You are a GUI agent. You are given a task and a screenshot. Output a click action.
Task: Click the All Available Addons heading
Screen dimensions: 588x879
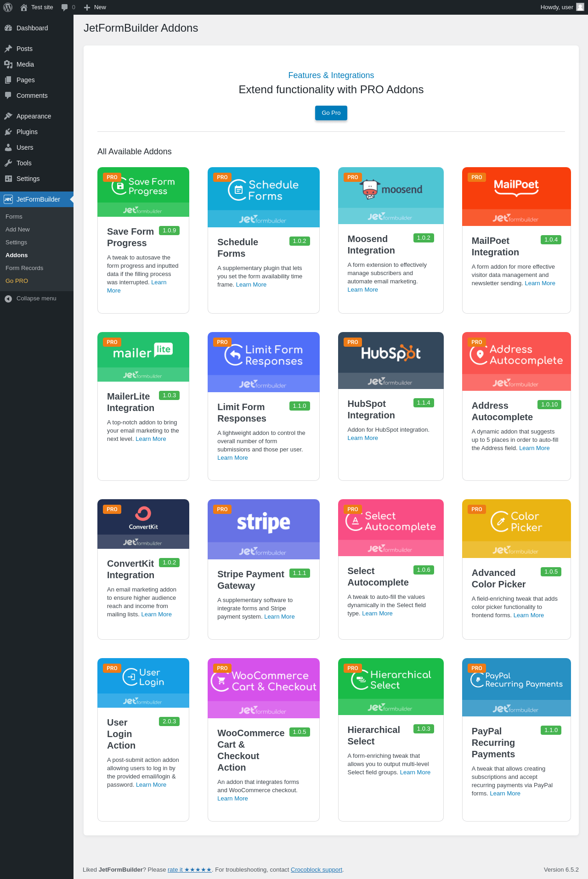point(135,152)
